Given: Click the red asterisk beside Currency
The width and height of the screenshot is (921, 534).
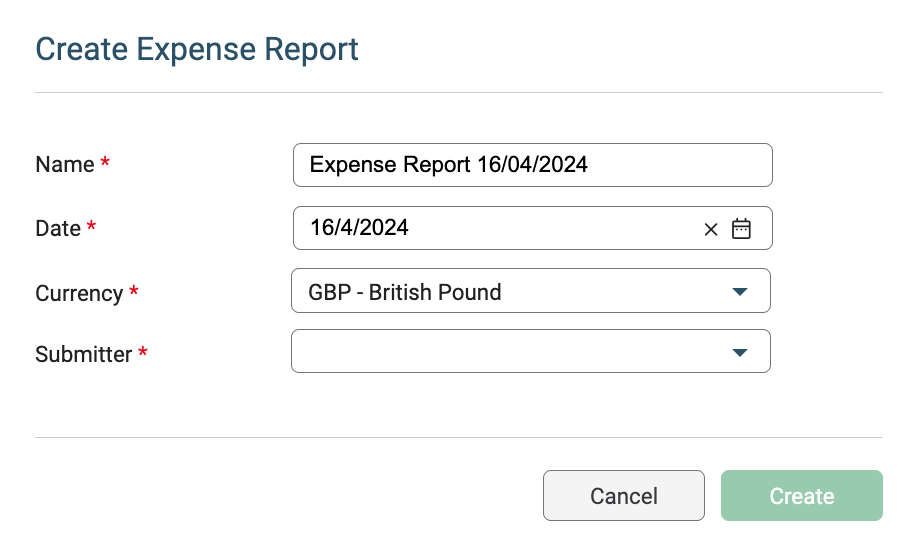Looking at the screenshot, I should click(x=134, y=292).
